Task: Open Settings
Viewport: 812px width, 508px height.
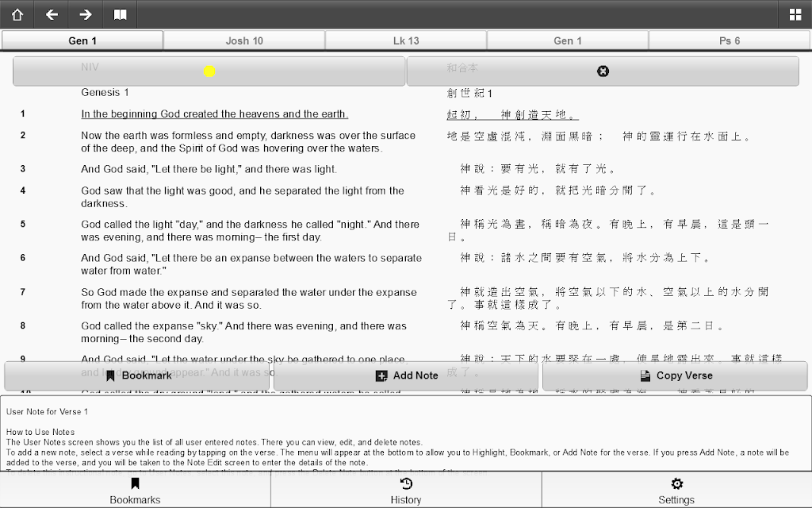Action: [x=676, y=491]
